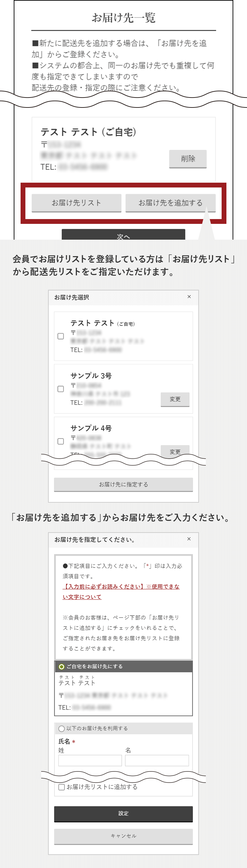The width and height of the screenshot is (247, 868).
Task: Open the 使用できない文字について link
Action: (121, 592)
